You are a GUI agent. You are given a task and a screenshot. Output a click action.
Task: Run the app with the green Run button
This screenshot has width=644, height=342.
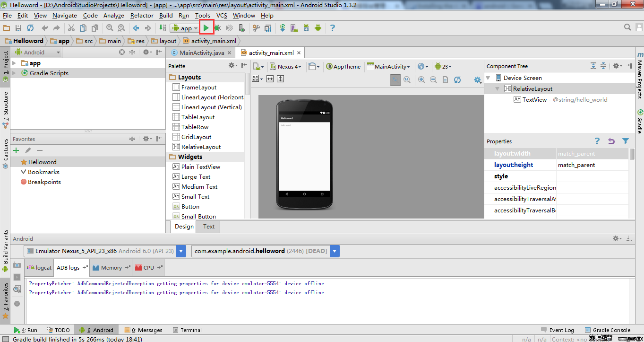(x=206, y=27)
